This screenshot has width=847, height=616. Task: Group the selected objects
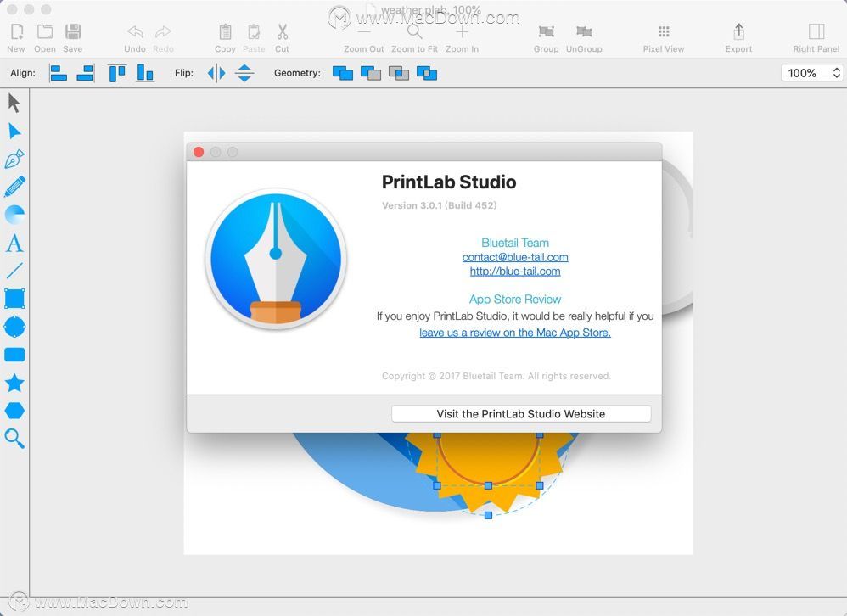(x=546, y=32)
